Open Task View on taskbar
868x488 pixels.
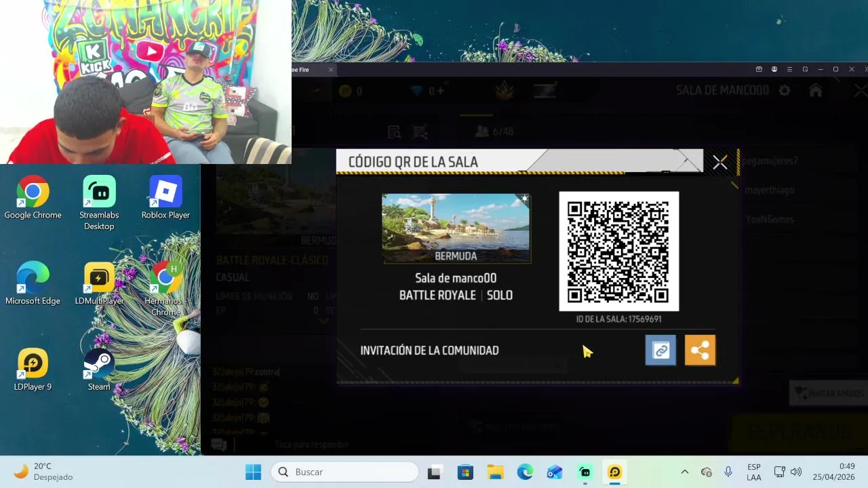pos(434,472)
